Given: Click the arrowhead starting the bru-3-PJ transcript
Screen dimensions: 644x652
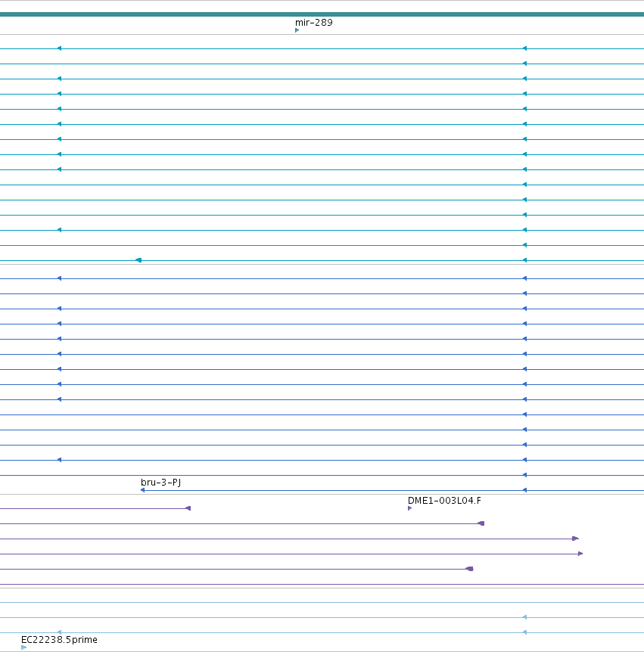Looking at the screenshot, I should 143,490.
